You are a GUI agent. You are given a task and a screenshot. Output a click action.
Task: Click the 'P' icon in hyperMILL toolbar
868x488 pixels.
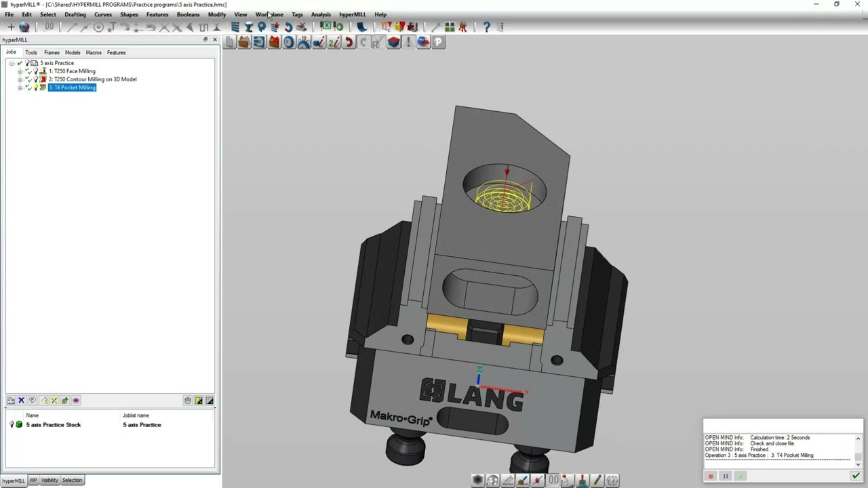[x=438, y=42]
